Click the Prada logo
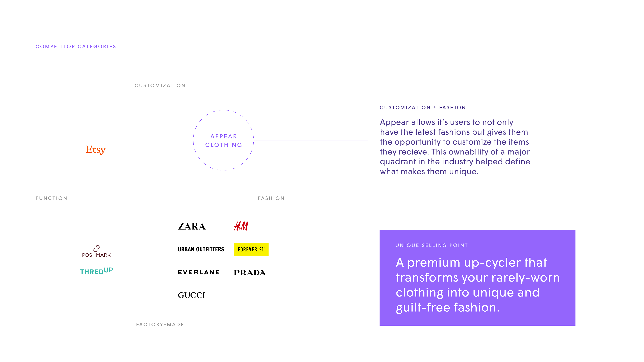The width and height of the screenshot is (644, 362). pos(250,273)
